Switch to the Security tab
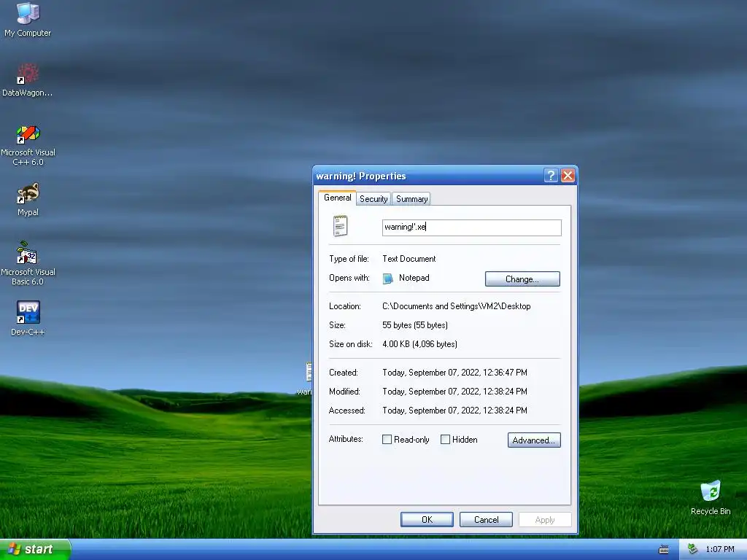Viewport: 747px width, 560px height. (373, 199)
